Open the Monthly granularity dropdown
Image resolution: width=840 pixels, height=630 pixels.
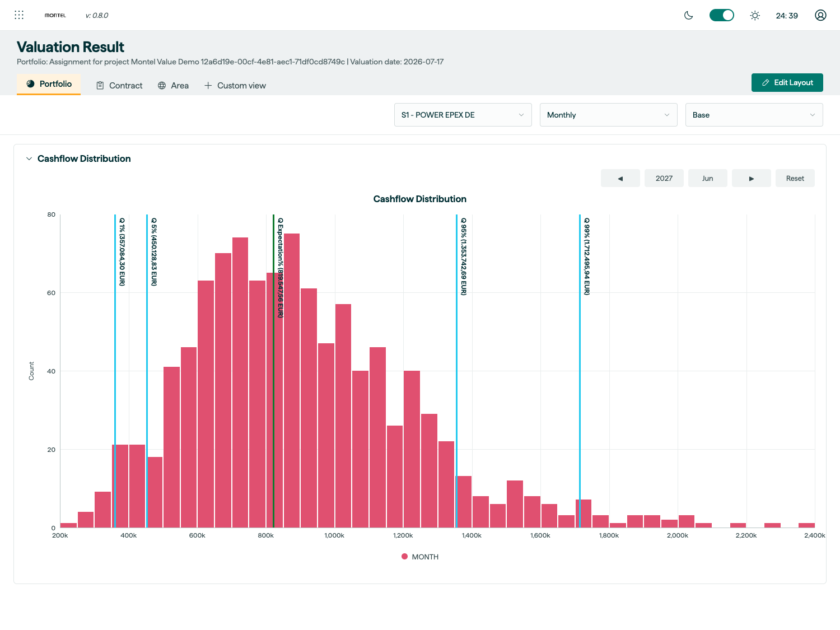[608, 115]
